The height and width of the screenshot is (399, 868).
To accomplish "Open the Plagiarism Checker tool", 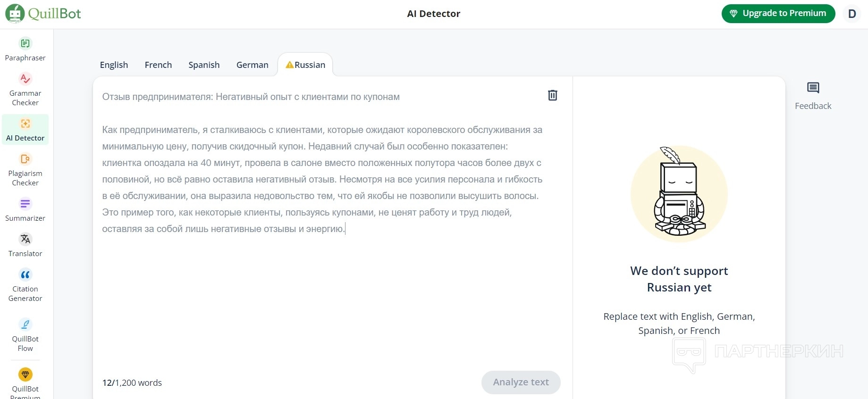I will (x=25, y=159).
